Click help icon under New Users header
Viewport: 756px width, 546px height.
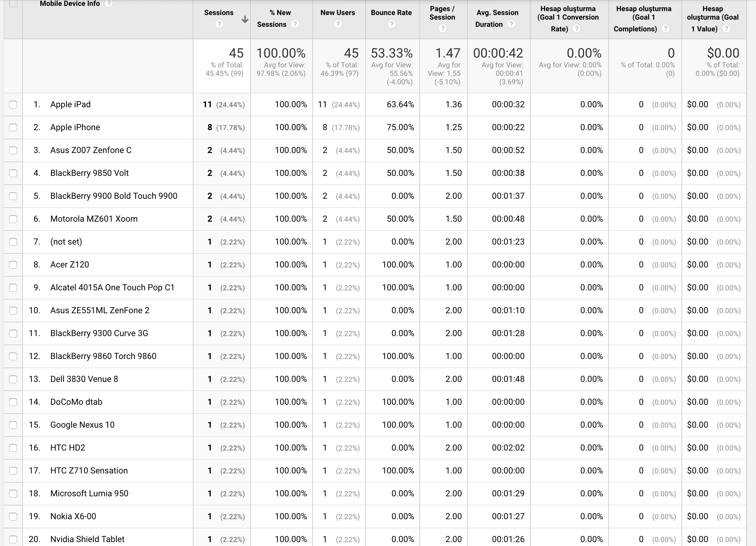point(338,24)
